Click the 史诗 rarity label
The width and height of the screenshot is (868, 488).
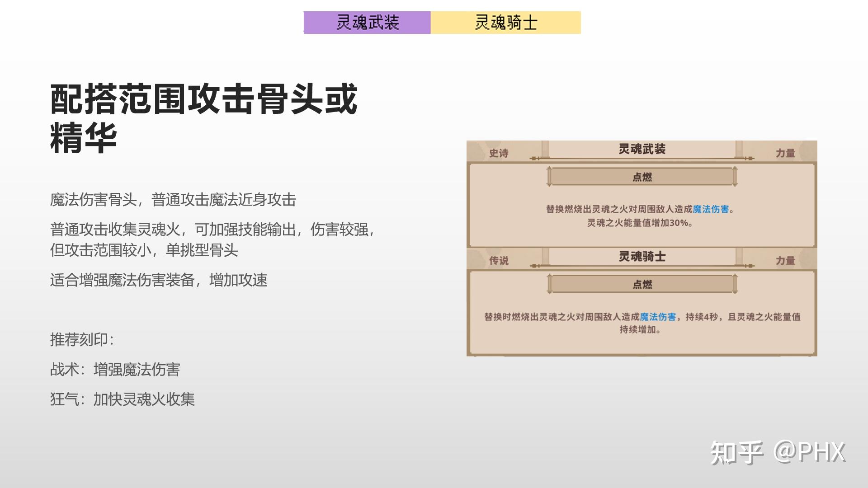499,154
